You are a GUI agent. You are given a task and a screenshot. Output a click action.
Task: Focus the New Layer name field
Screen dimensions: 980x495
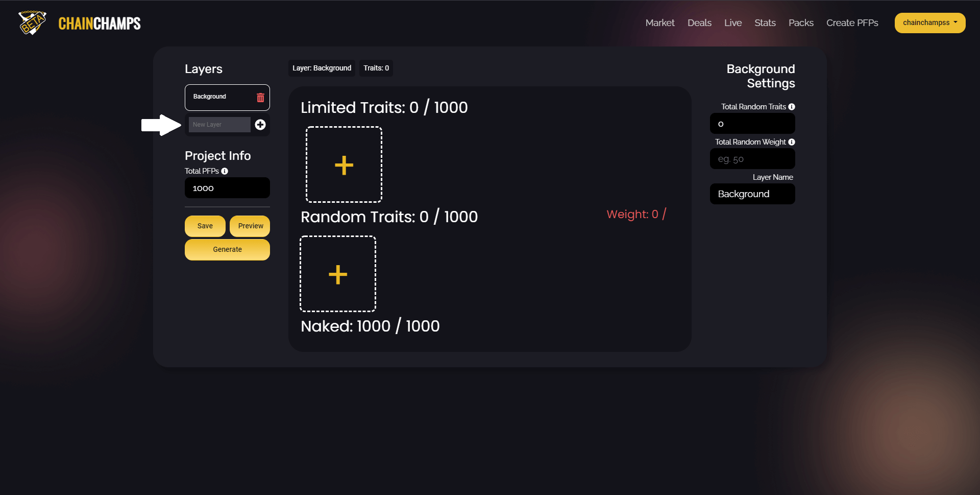click(x=219, y=125)
